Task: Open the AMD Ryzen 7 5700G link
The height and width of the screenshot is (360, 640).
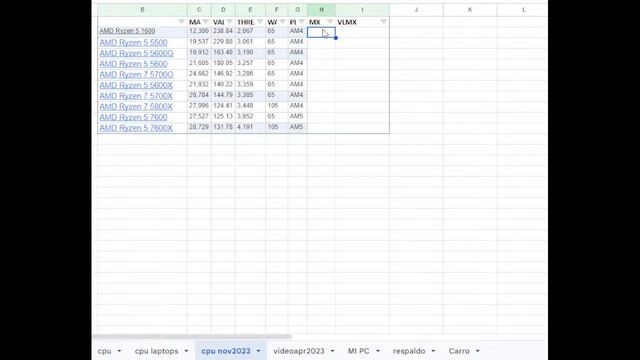Action: (x=136, y=74)
